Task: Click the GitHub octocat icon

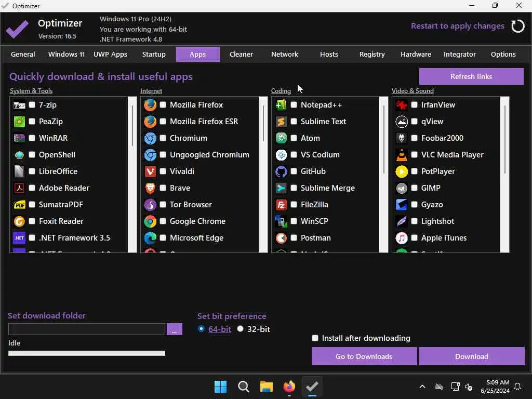Action: point(281,171)
